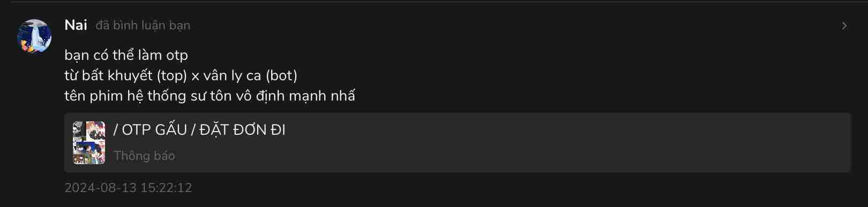
Task: Open Nai's profile avatar
Action: click(x=34, y=36)
